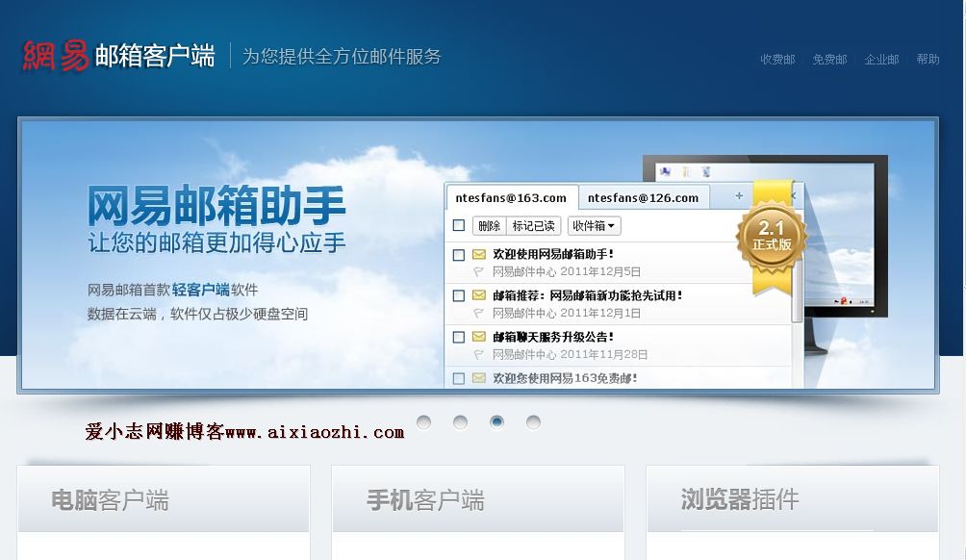
Task: Open the 收件箱 folder dropdown
Action: 594,226
